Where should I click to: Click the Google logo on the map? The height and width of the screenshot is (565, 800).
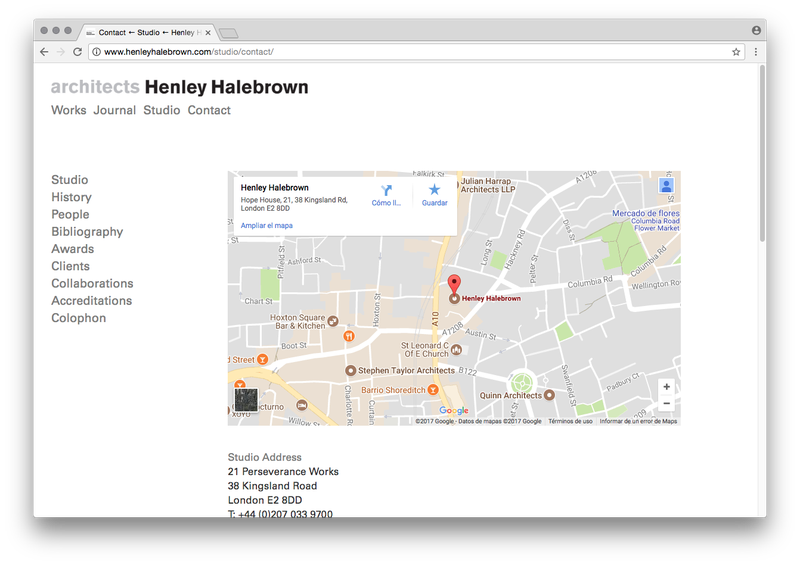454,410
